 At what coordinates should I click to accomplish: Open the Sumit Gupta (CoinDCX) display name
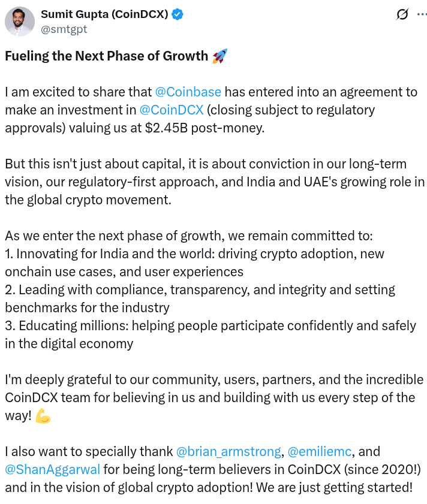click(104, 14)
